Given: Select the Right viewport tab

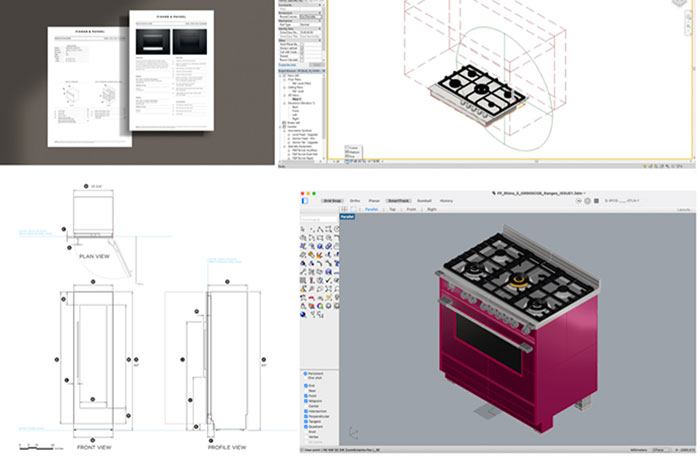Looking at the screenshot, I should click(x=431, y=211).
